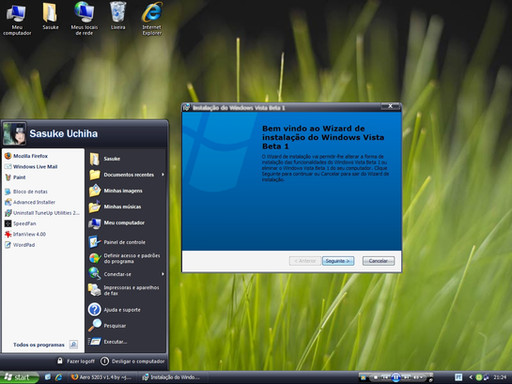The width and height of the screenshot is (512, 384).
Task: Show hidden tray icons arrow
Action: tap(471, 377)
